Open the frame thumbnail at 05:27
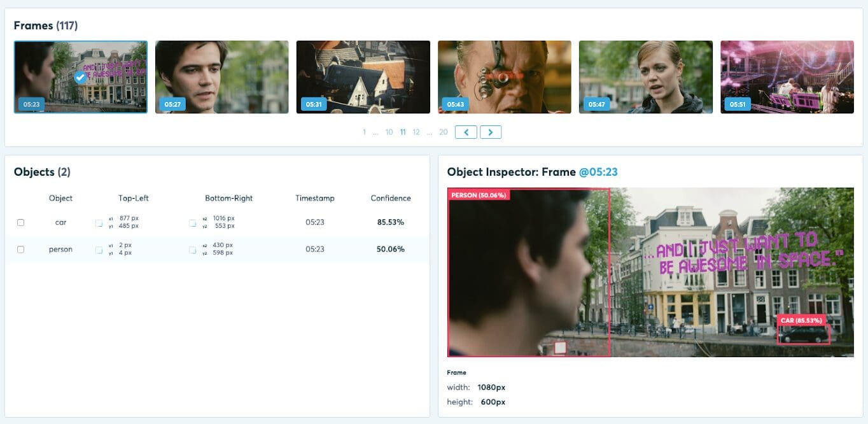This screenshot has height=424, width=868. coord(222,77)
